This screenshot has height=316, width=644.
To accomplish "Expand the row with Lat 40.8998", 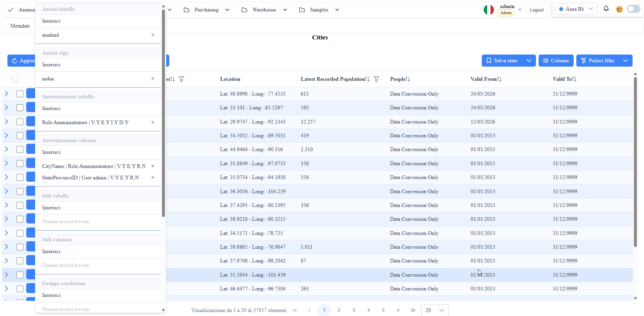I will [6, 94].
